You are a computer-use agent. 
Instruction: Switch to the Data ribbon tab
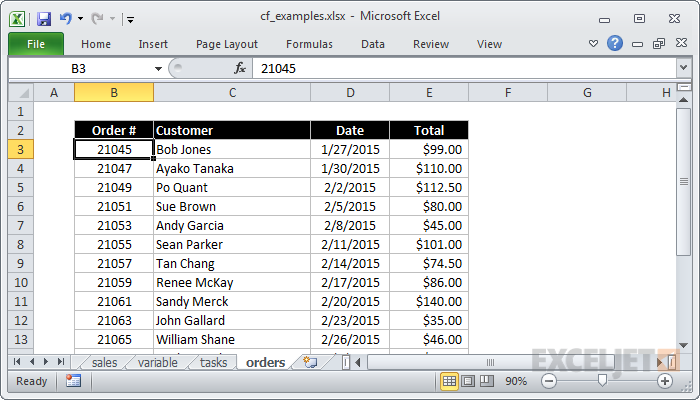[373, 44]
